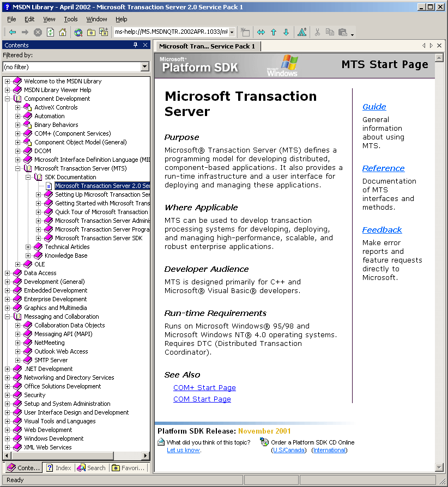The height and width of the screenshot is (487, 448).
Task: Open Search the Web globe icon
Action: click(78, 32)
